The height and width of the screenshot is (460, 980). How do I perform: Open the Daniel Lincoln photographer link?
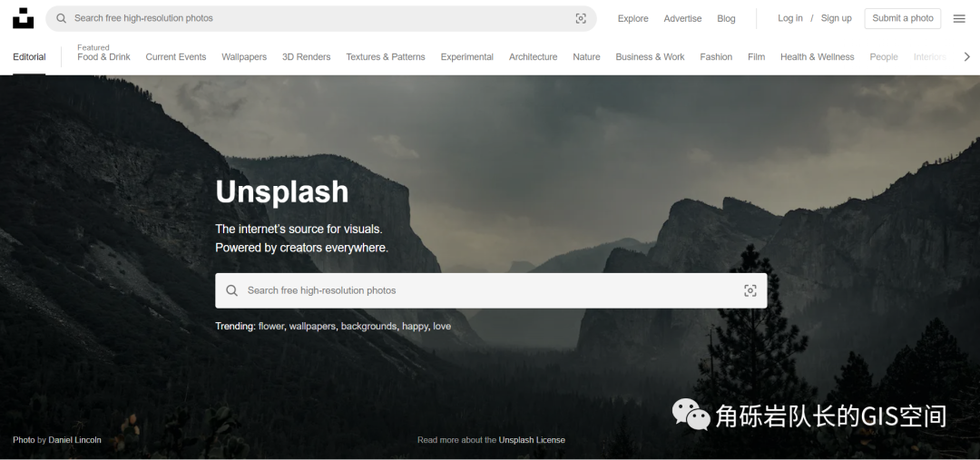(75, 440)
